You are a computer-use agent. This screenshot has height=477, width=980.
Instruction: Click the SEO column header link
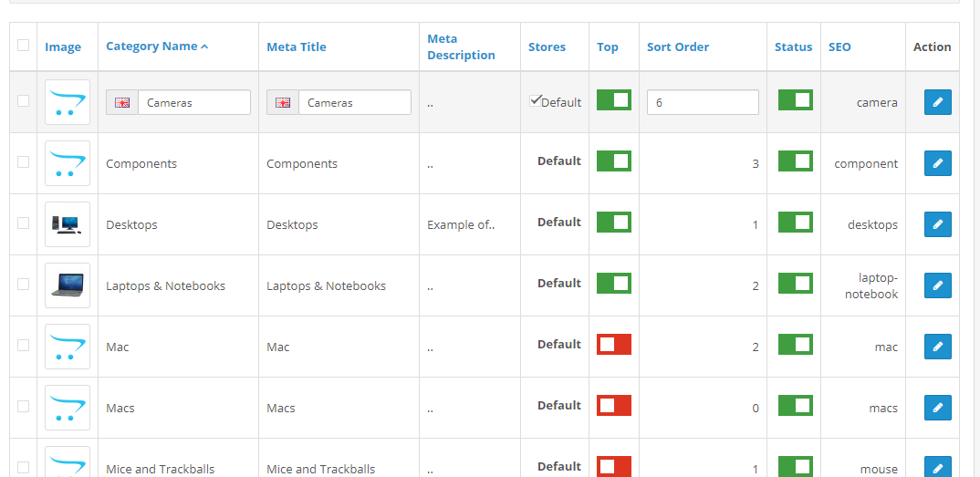[839, 47]
